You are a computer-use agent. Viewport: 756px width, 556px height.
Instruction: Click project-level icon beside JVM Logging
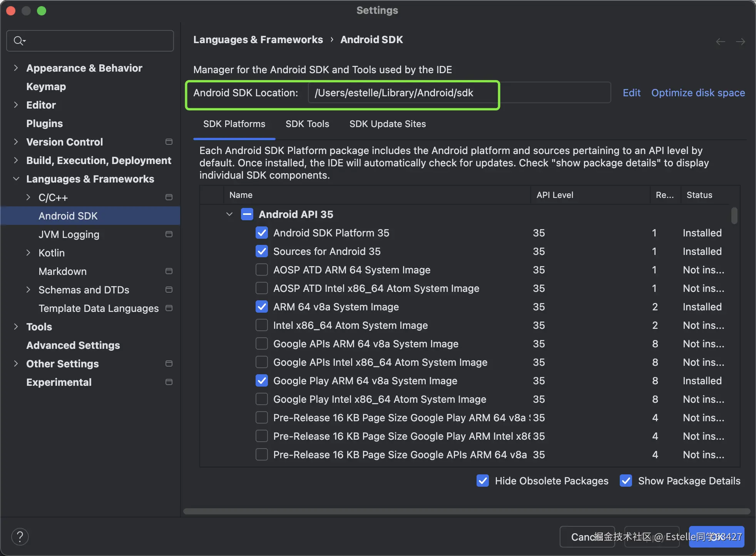point(169,234)
